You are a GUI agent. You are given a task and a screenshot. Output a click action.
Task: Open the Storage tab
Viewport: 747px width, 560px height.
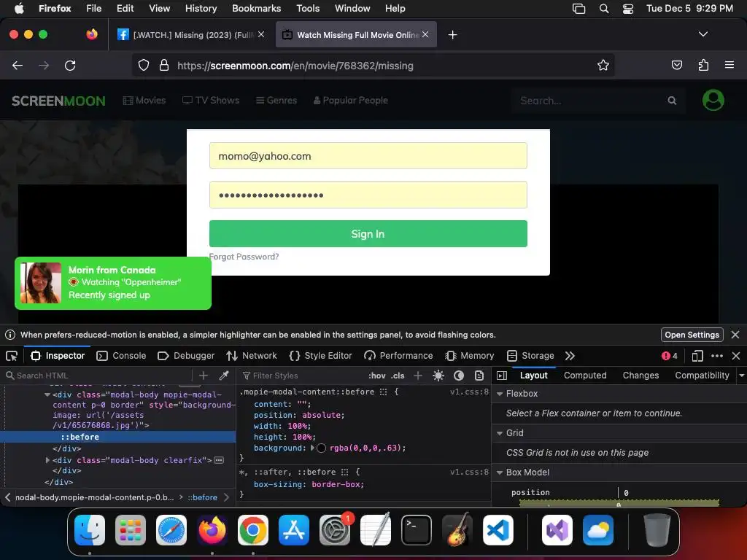530,356
